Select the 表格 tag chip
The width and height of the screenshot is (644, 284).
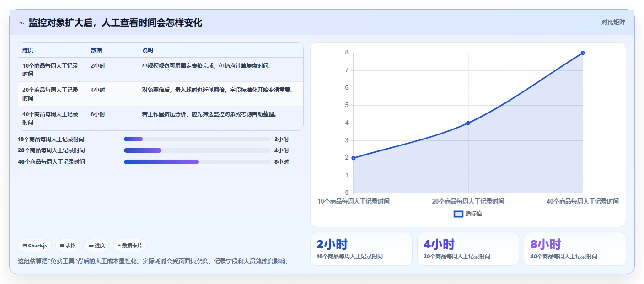pyautogui.click(x=68, y=246)
